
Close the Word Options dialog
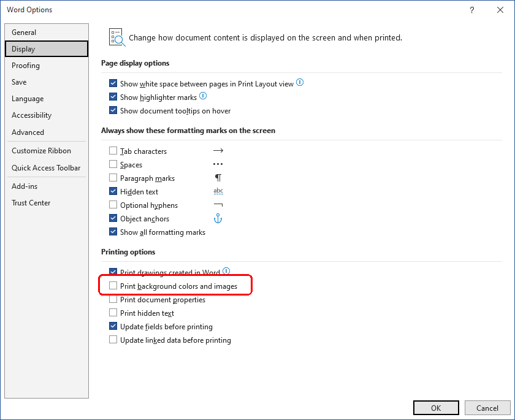500,10
